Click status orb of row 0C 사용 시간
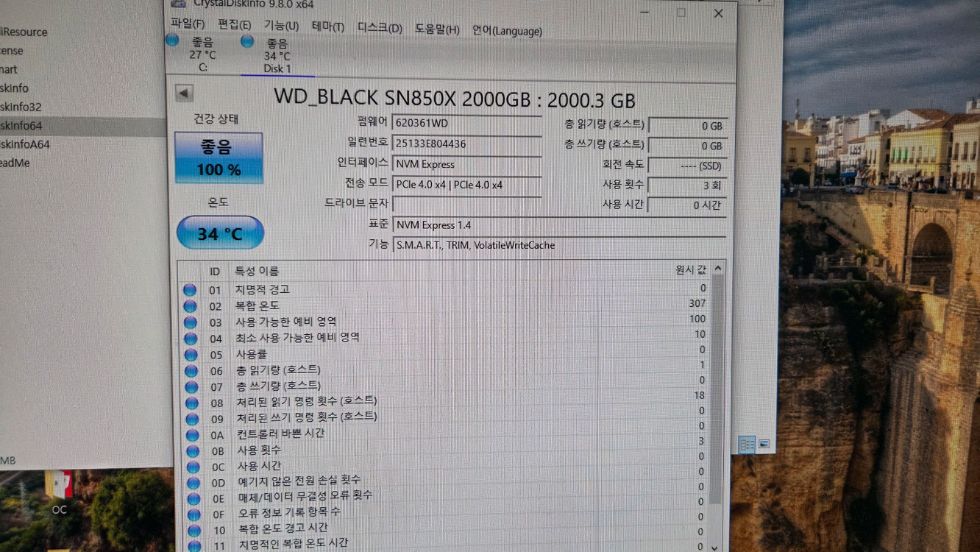Viewport: 980px width, 552px height. click(193, 467)
